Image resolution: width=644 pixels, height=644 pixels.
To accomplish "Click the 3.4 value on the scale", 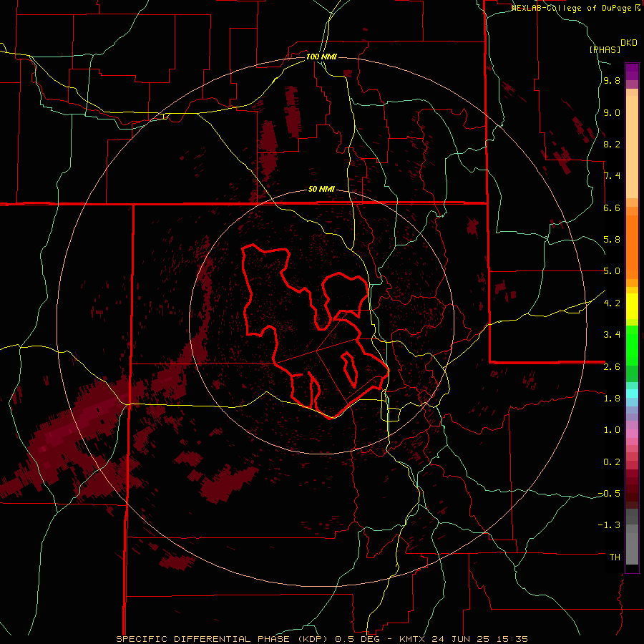I will [x=612, y=335].
